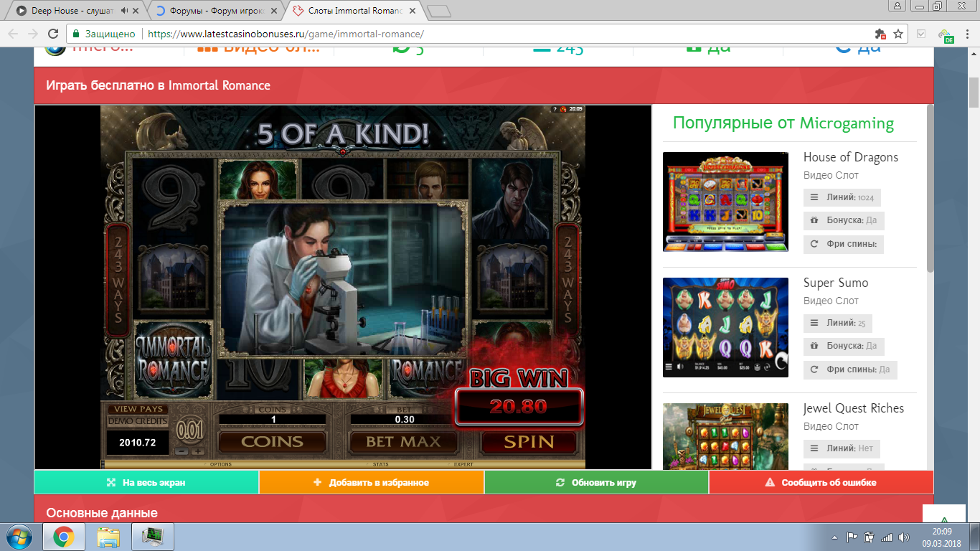Viewport: 980px width, 551px height.
Task: Expand the Options panel in the slot
Action: pos(220,464)
